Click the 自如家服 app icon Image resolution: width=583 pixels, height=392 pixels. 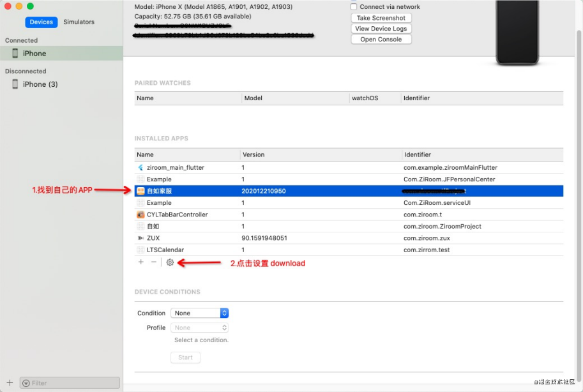click(x=140, y=191)
